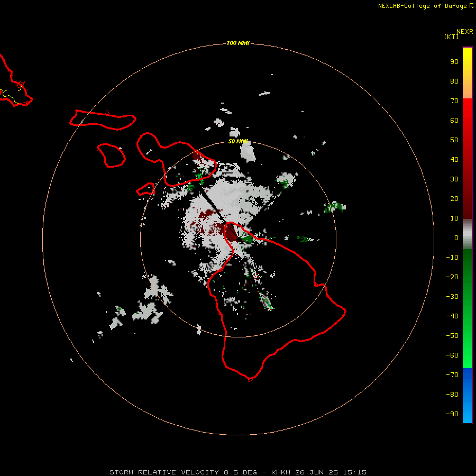
Task: Pick the yellow-orange segment of the color bar
Action: [x=467, y=73]
